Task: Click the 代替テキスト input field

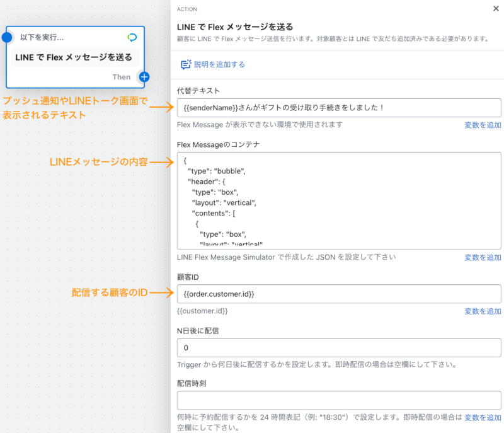Action: click(339, 108)
